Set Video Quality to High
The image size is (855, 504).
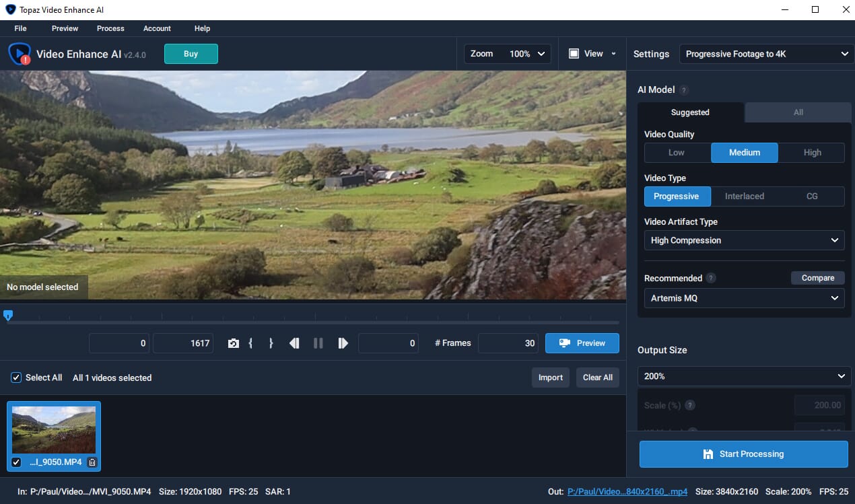click(812, 153)
